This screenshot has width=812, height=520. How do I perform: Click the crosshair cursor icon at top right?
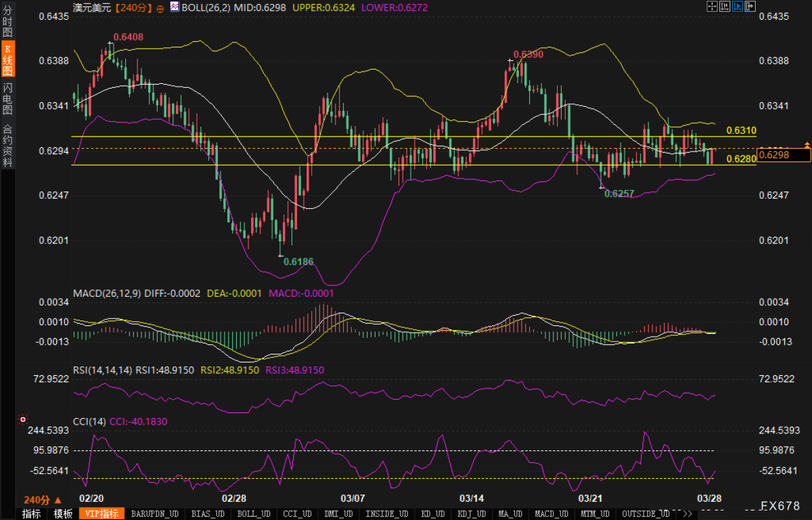coord(712,6)
